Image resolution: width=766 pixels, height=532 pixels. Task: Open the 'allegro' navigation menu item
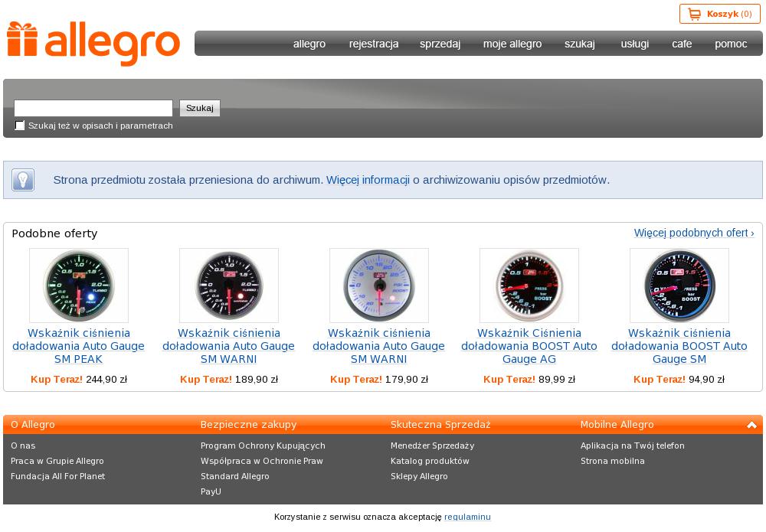coord(309,44)
